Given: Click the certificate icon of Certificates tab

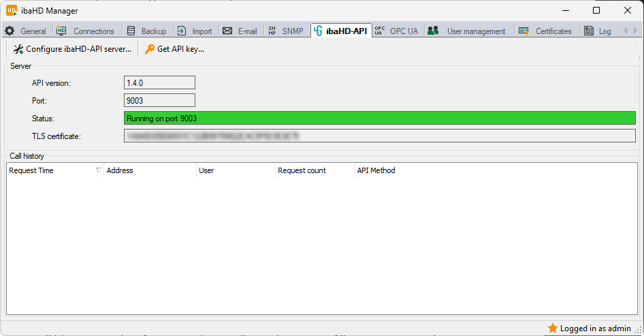Looking at the screenshot, I should point(524,31).
